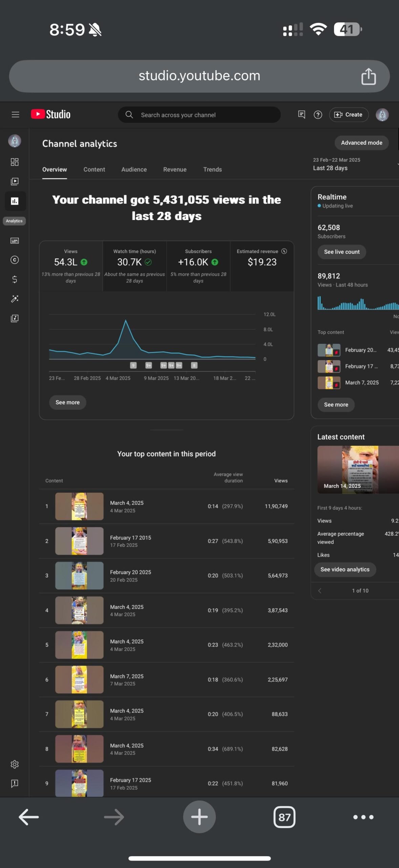Open the hamburger menu in Studio header

click(x=15, y=115)
